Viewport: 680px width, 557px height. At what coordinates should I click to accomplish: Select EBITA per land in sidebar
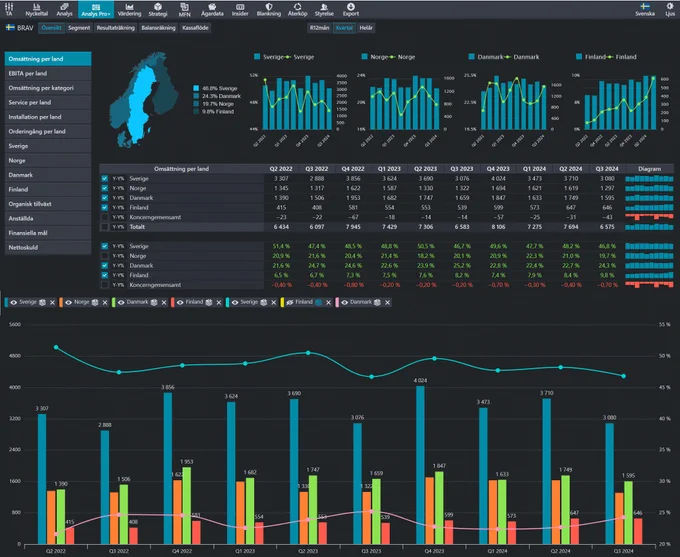(48, 73)
